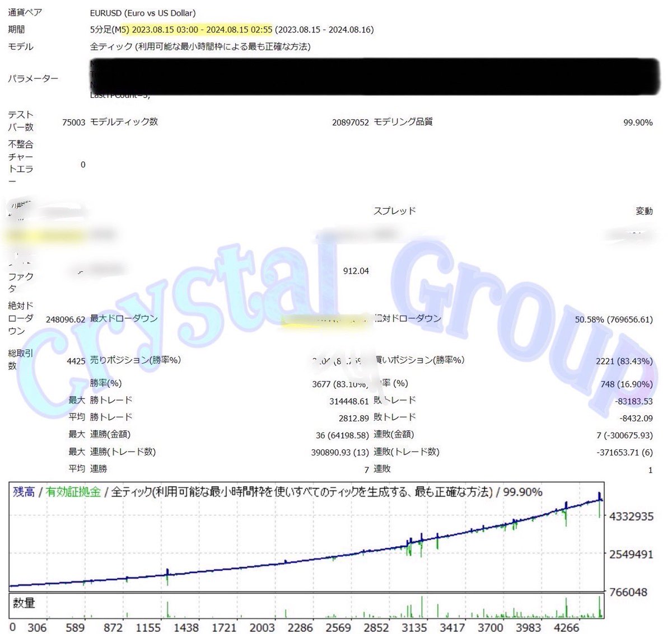Click the '売りポジション(勝率%)' label
Screen dimensions: 672x634
(136, 360)
